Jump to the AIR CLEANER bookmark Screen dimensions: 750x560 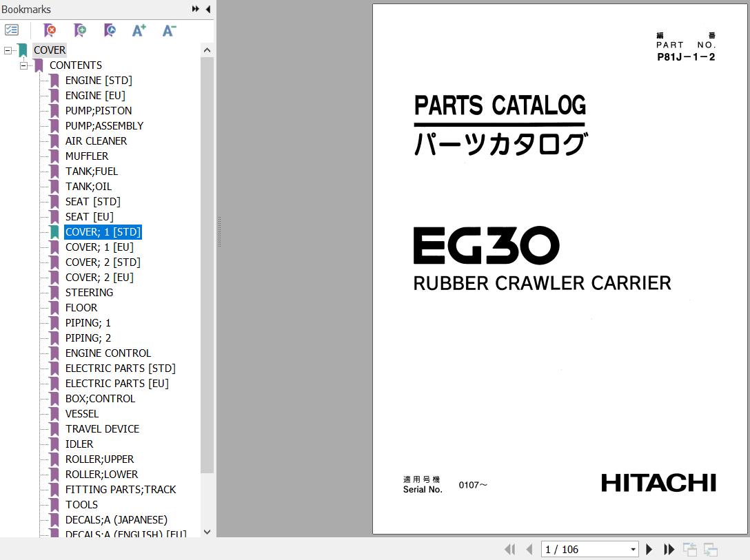tap(96, 141)
